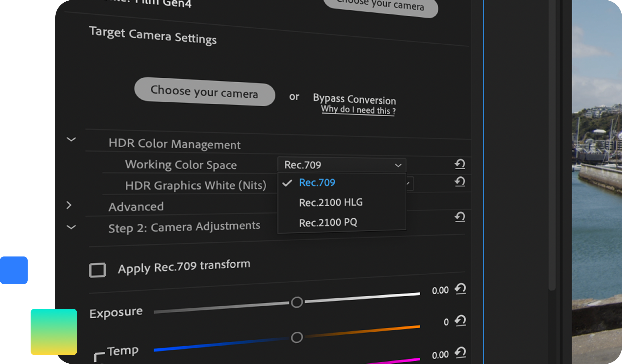The image size is (622, 364).
Task: Collapse the HDR Color Management section
Action: coord(71,139)
